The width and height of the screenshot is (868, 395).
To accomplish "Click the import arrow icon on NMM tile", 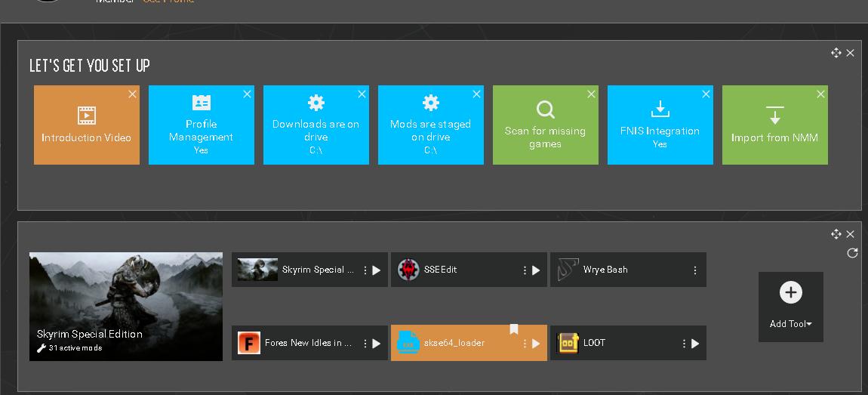I will (775, 115).
